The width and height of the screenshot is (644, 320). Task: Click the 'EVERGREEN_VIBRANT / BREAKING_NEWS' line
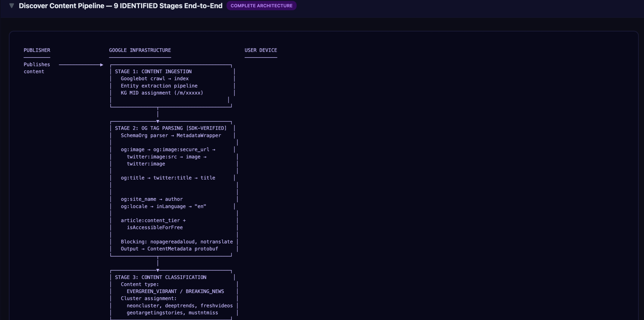tap(175, 291)
